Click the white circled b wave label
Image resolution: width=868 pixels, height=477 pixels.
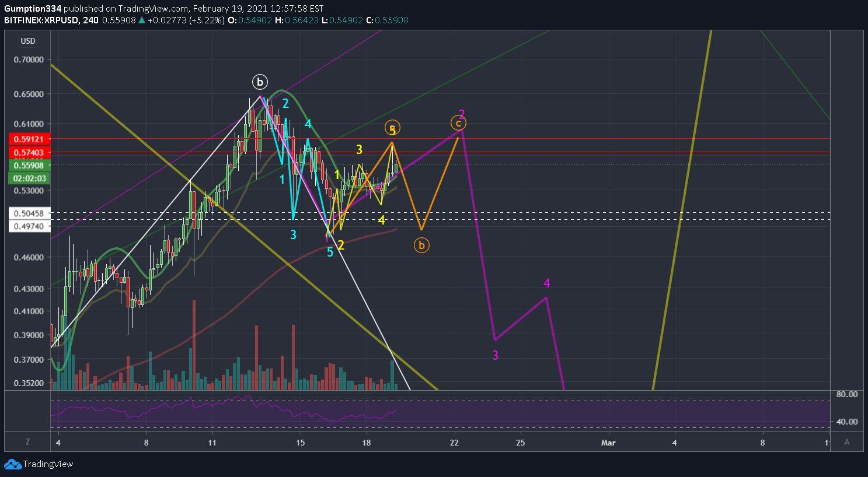(260, 82)
